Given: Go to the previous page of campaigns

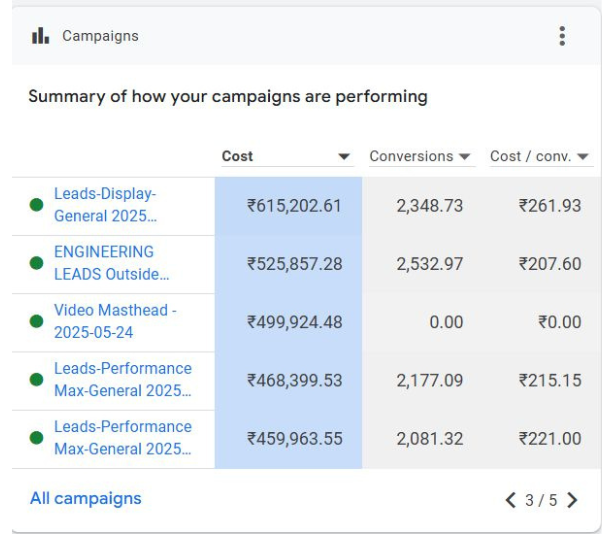Looking at the screenshot, I should click(x=511, y=500).
